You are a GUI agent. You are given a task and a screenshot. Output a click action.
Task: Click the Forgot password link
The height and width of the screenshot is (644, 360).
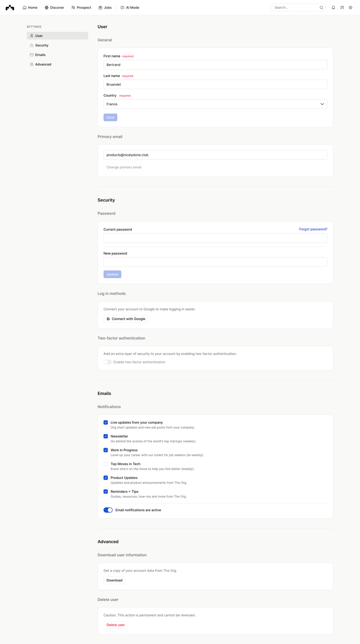click(x=313, y=229)
